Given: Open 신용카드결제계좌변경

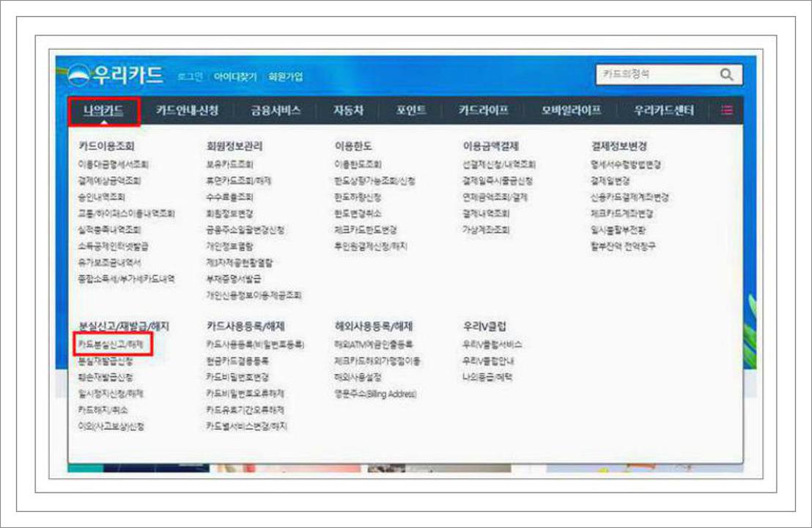Looking at the screenshot, I should [x=630, y=197].
